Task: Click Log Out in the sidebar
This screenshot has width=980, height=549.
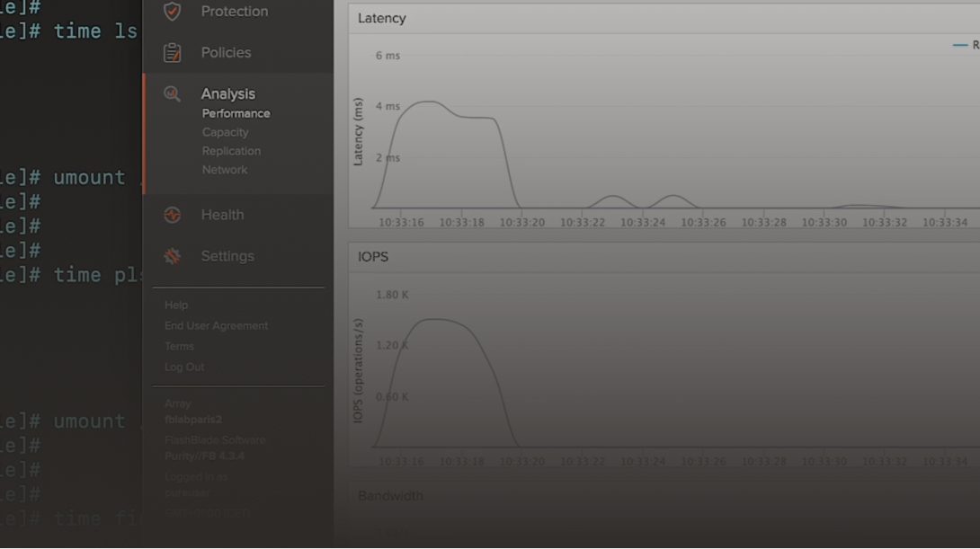Action: pyautogui.click(x=184, y=367)
